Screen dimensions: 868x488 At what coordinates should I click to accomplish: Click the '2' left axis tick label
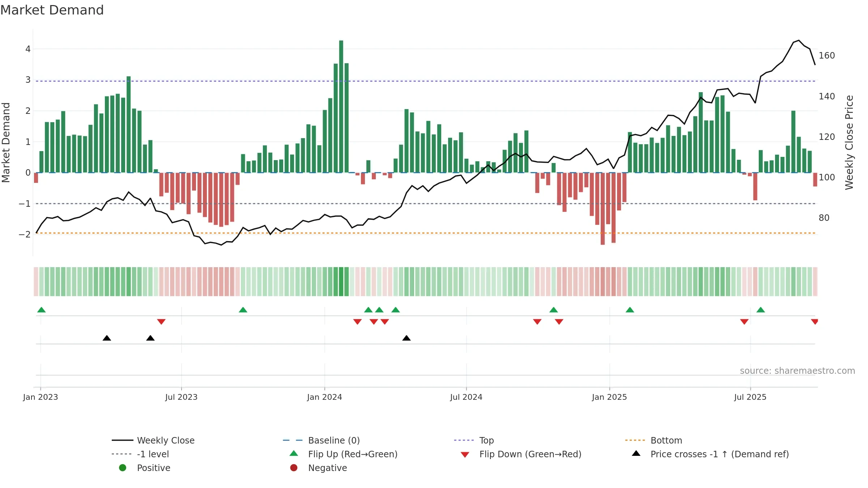(x=28, y=111)
